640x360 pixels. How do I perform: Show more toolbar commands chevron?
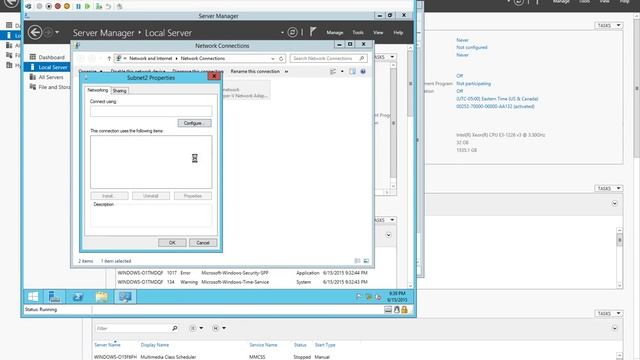[x=286, y=71]
